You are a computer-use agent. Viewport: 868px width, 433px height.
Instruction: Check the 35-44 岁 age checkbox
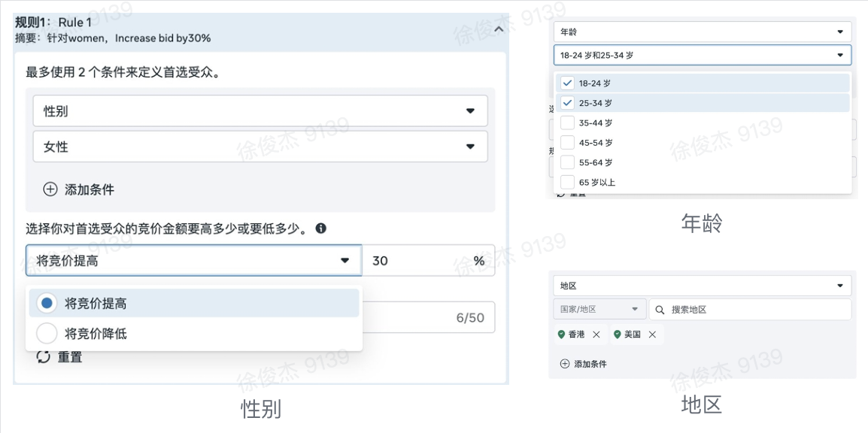pyautogui.click(x=568, y=123)
